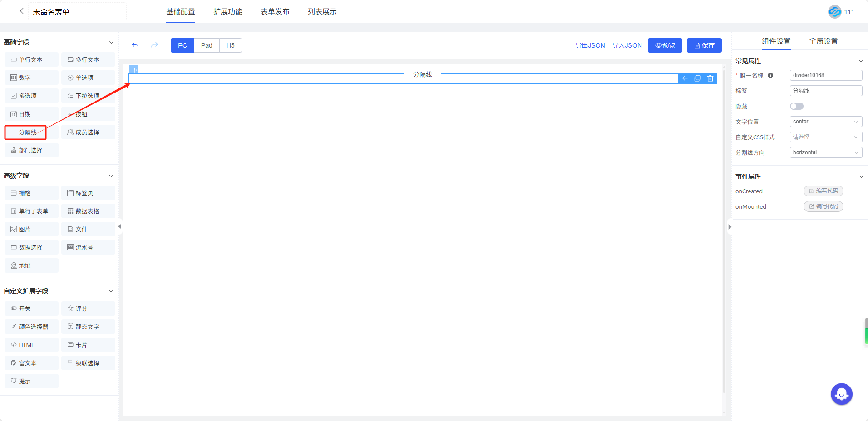Delete the selected divider with trash icon
The height and width of the screenshot is (421, 868).
pyautogui.click(x=710, y=78)
